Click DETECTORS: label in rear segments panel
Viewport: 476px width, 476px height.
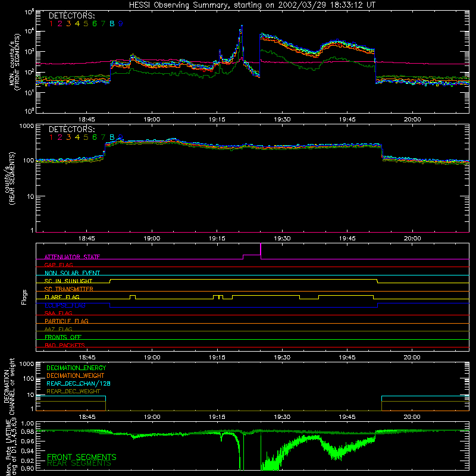pyautogui.click(x=72, y=129)
